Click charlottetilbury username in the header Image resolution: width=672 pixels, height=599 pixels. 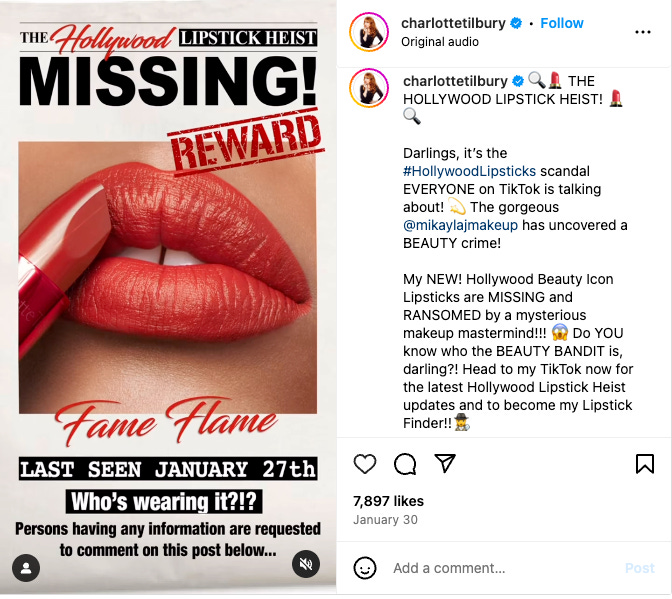(453, 23)
